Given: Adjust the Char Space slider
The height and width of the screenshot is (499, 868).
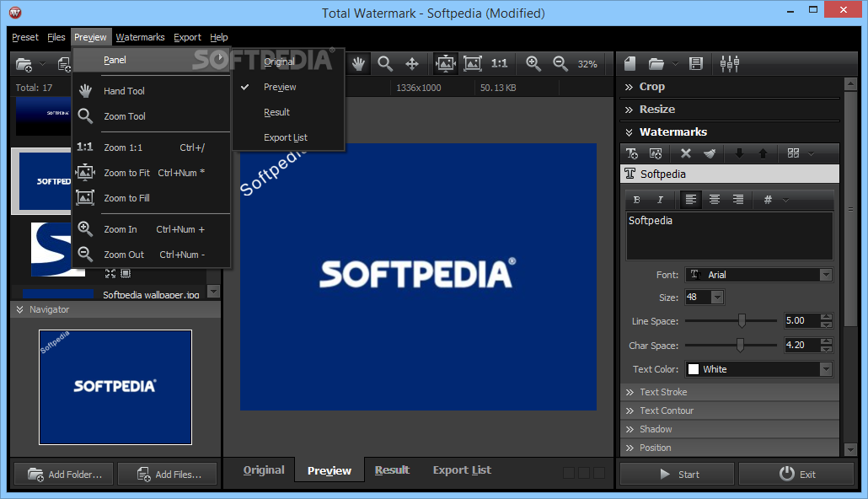Looking at the screenshot, I should pos(740,345).
